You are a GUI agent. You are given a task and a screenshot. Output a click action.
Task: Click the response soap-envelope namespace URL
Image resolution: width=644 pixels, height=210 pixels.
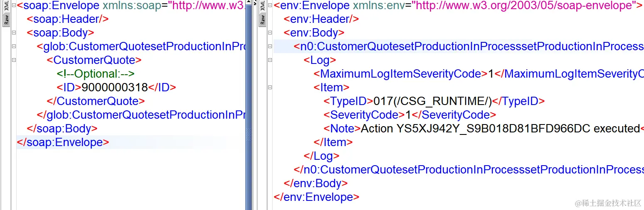524,5
